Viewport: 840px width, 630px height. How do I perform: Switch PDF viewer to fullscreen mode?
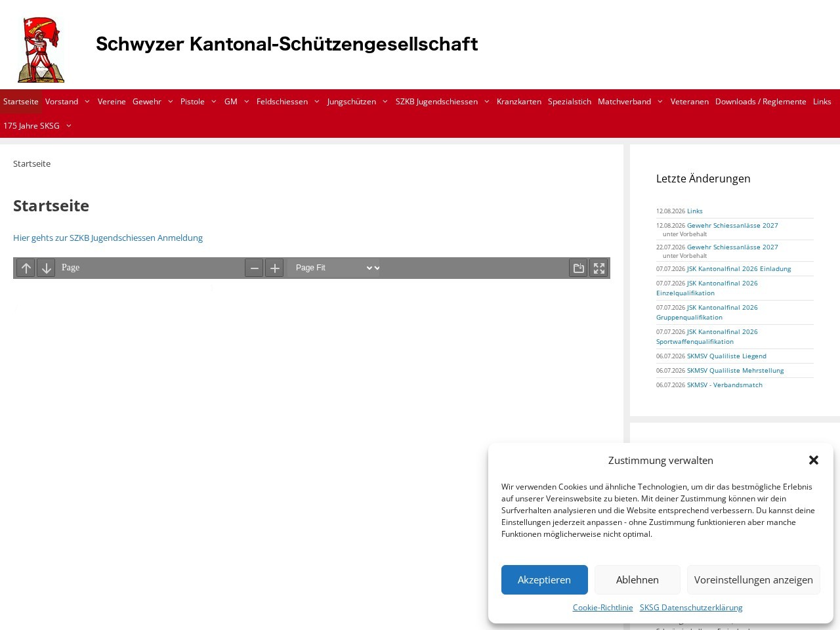(x=598, y=268)
